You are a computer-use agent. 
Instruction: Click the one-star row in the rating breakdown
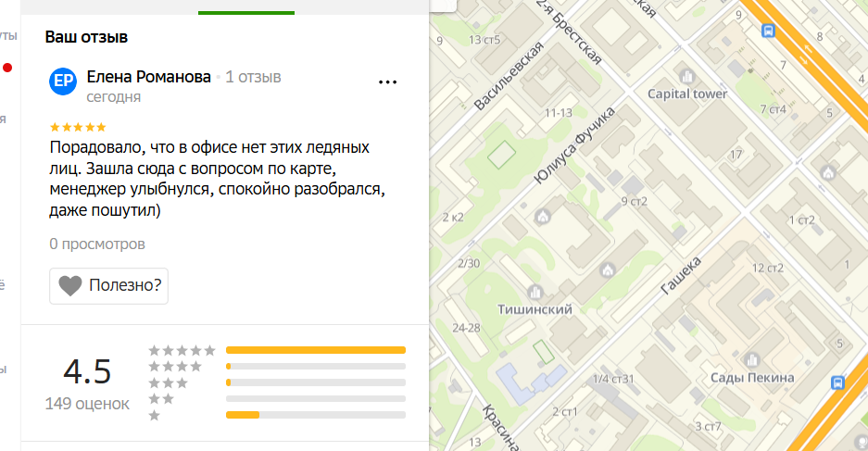click(x=277, y=415)
